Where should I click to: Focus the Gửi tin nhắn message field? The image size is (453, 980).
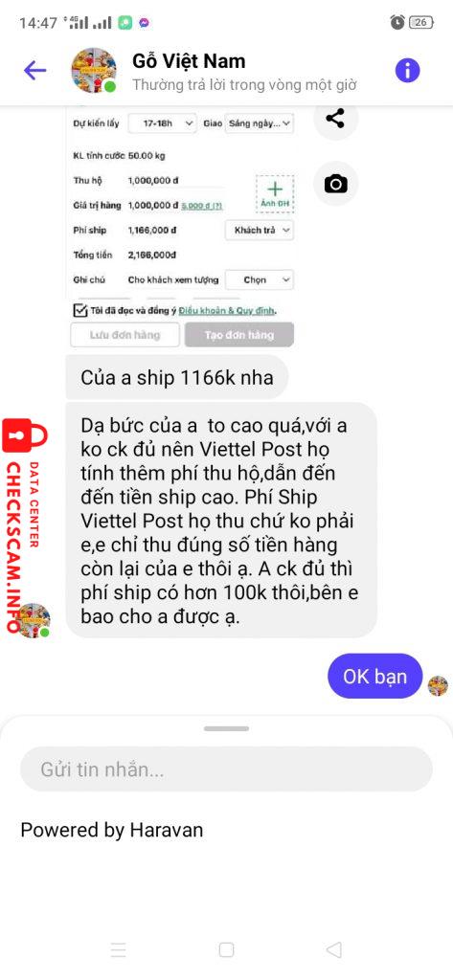(226, 768)
